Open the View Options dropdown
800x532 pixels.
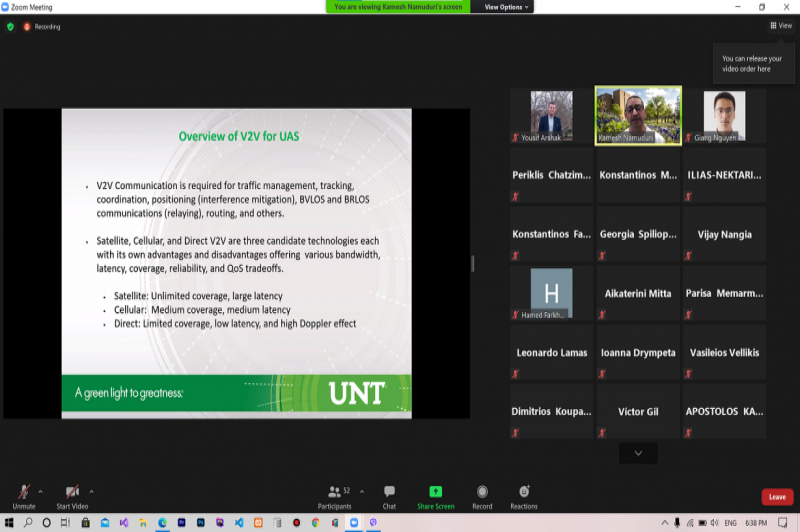507,6
